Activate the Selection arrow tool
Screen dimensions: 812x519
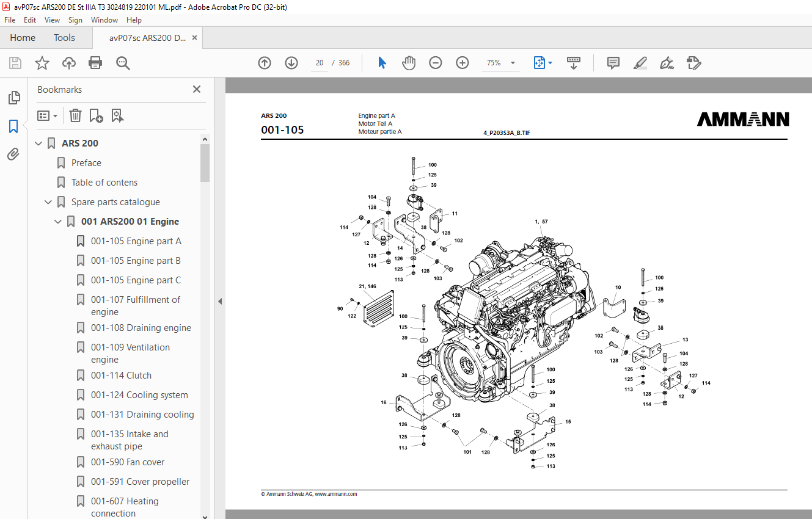click(x=382, y=63)
